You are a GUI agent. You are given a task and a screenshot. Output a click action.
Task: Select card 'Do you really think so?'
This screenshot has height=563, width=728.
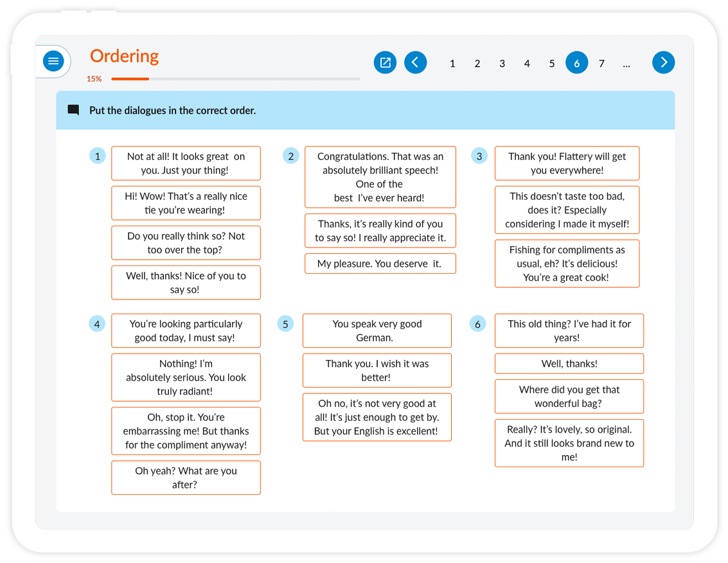point(186,243)
